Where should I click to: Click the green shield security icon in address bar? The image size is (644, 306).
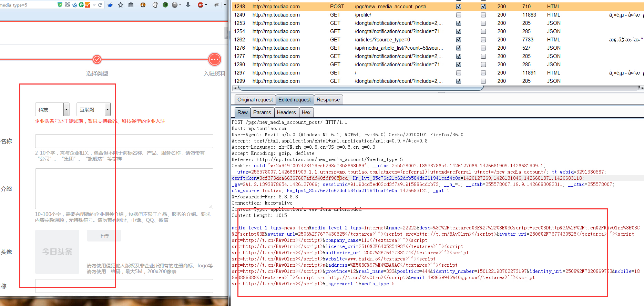click(x=60, y=5)
